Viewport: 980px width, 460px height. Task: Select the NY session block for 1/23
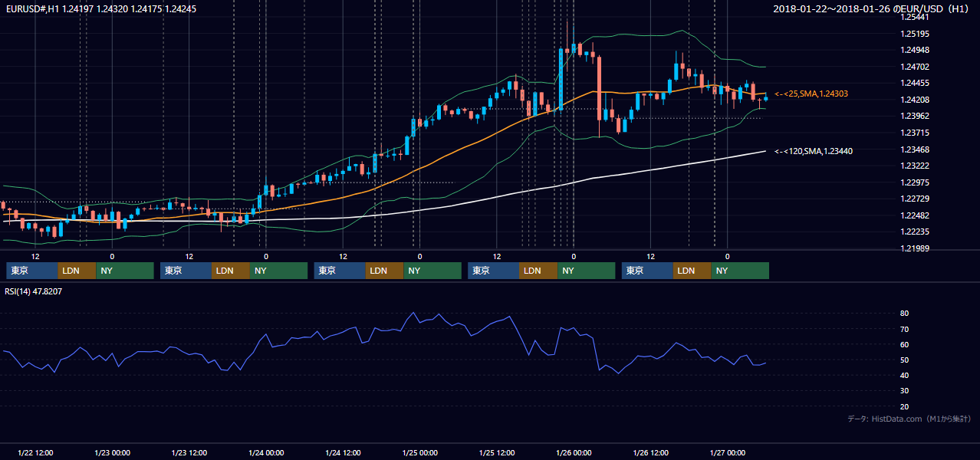click(279, 271)
